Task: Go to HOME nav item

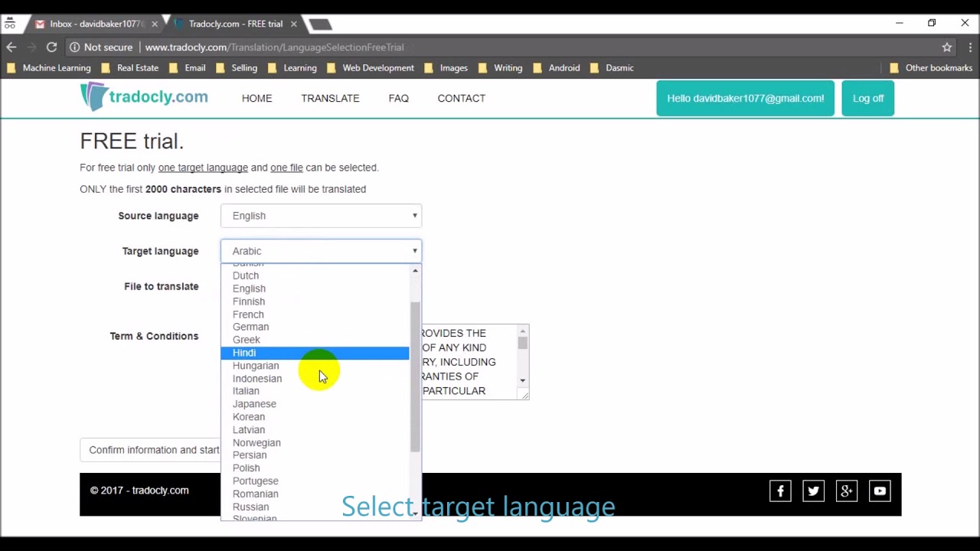Action: click(256, 98)
